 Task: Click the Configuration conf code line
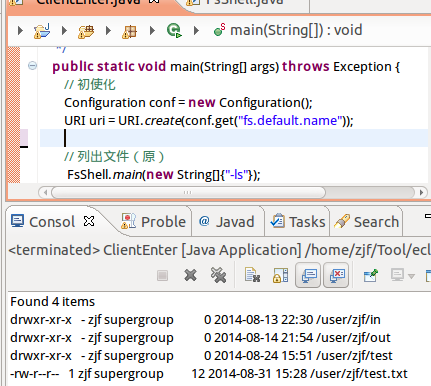(x=188, y=102)
